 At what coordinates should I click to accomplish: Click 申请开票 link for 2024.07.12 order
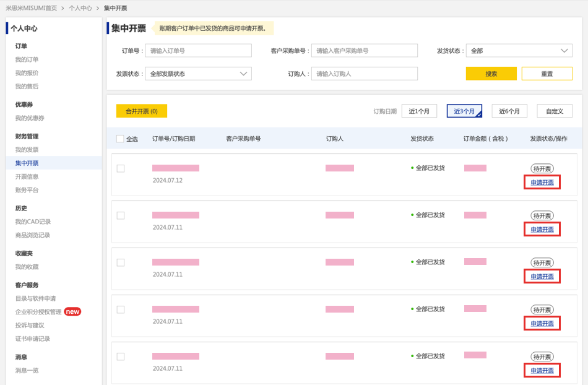pos(542,183)
